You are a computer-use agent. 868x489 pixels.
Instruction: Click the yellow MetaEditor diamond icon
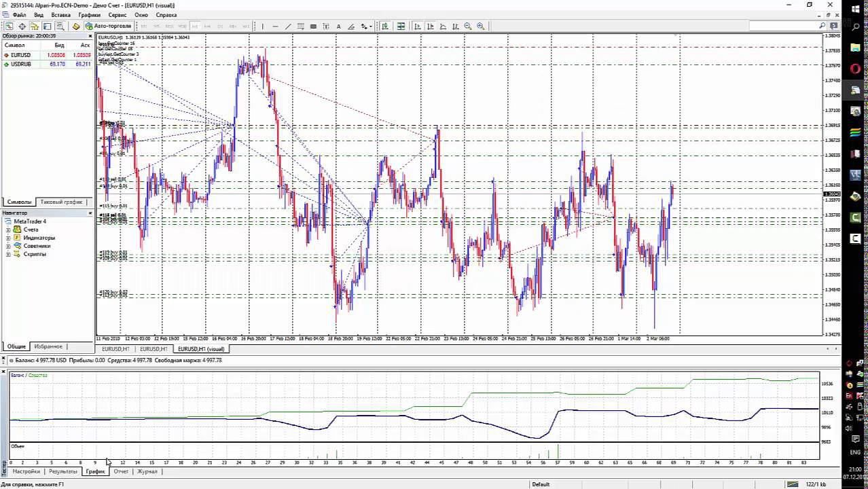[x=75, y=26]
